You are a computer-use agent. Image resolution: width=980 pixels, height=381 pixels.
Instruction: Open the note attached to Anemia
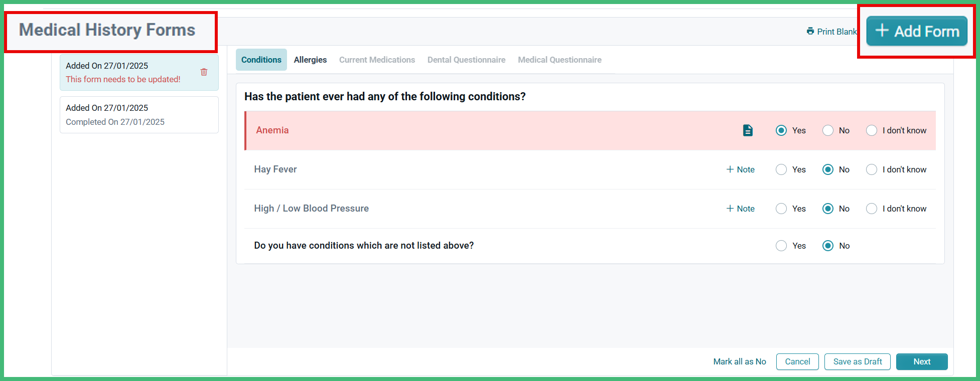click(748, 130)
